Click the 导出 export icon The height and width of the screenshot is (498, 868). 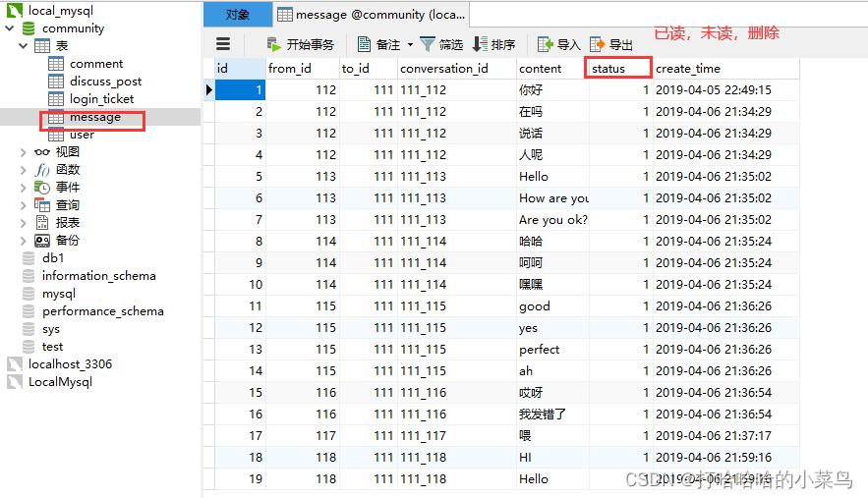tap(598, 44)
